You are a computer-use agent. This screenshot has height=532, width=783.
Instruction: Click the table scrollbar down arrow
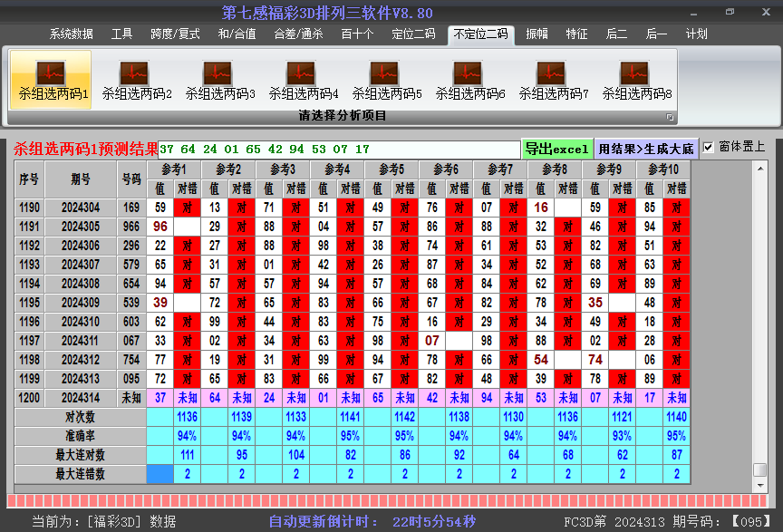pos(760,486)
